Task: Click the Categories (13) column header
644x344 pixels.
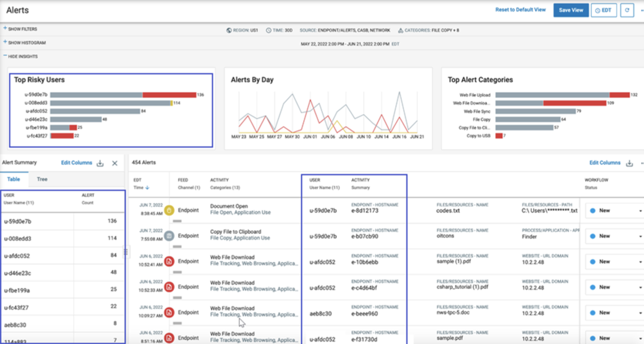Action: click(x=225, y=188)
